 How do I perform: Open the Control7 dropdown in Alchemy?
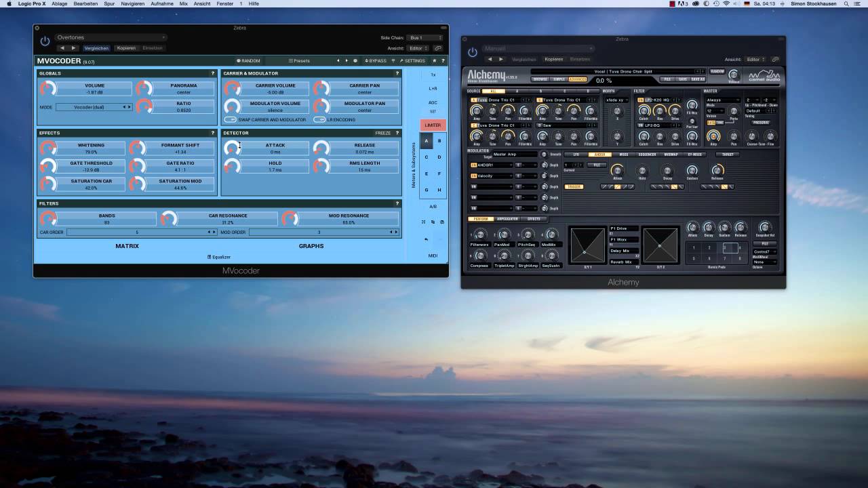(764, 251)
